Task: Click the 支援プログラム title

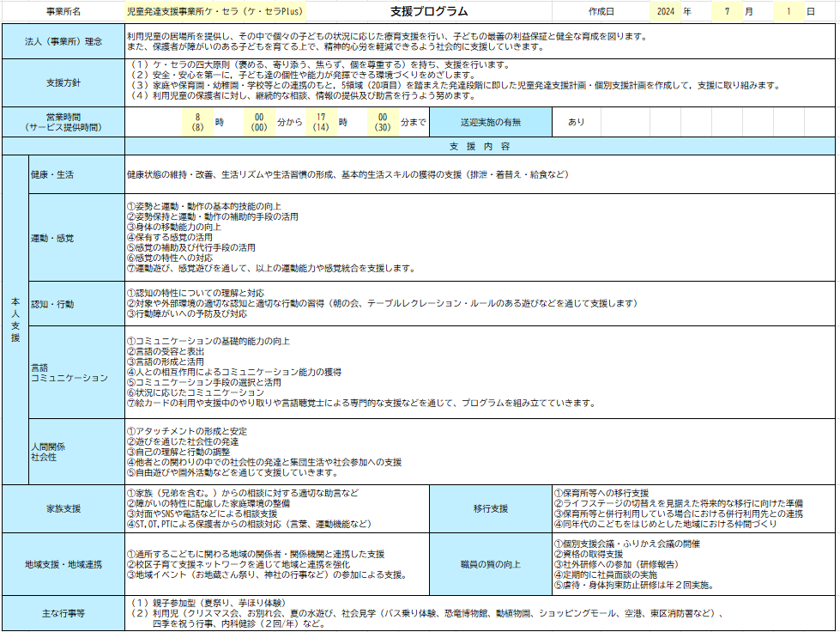Action: click(x=429, y=12)
